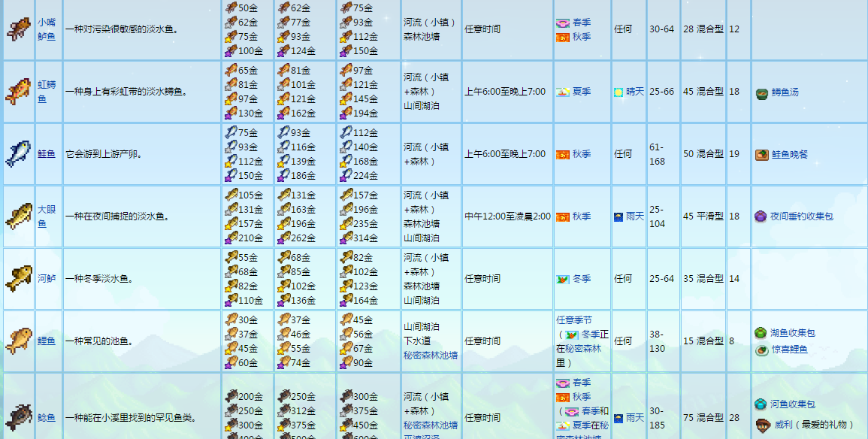Screen dimensions: 868x439
Task: Select difficulty 15 混合型
Action: [703, 341]
